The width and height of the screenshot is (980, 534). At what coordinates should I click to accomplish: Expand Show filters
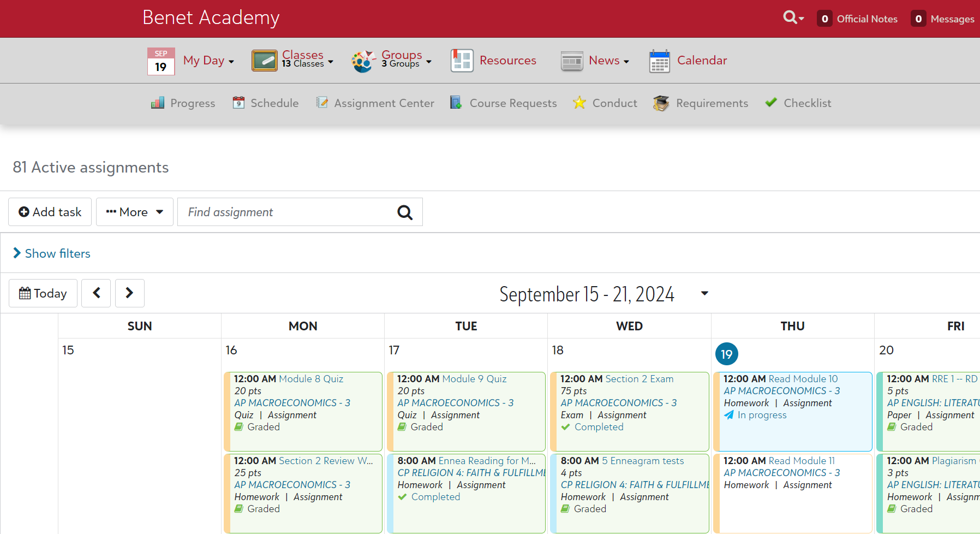click(52, 253)
